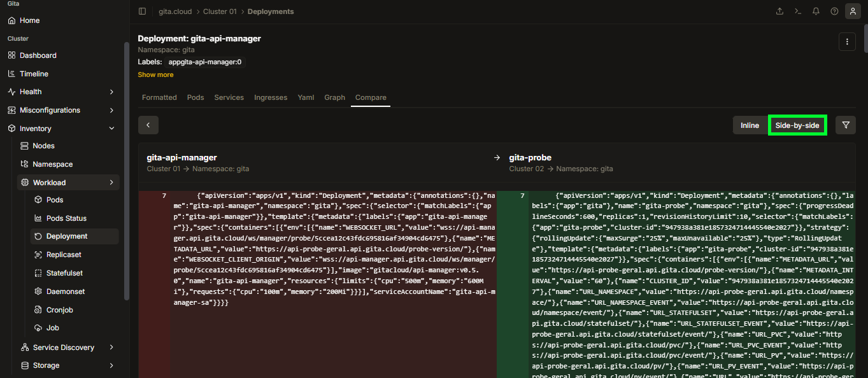The width and height of the screenshot is (868, 378).
Task: Switch comparison to Inline view
Action: tap(750, 125)
